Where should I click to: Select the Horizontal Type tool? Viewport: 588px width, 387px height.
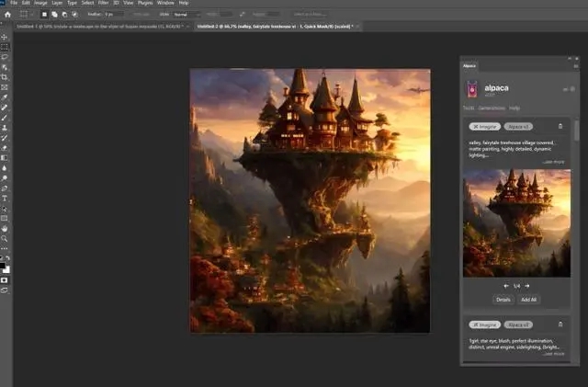click(4, 199)
